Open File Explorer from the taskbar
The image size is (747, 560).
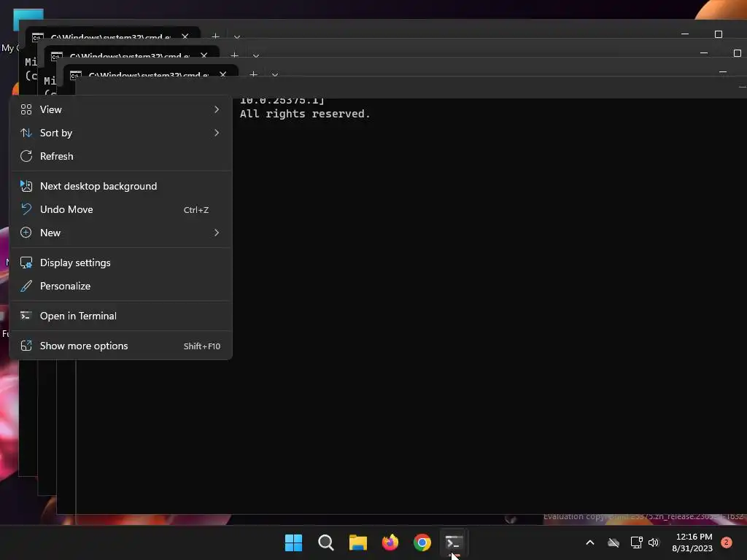coord(358,542)
